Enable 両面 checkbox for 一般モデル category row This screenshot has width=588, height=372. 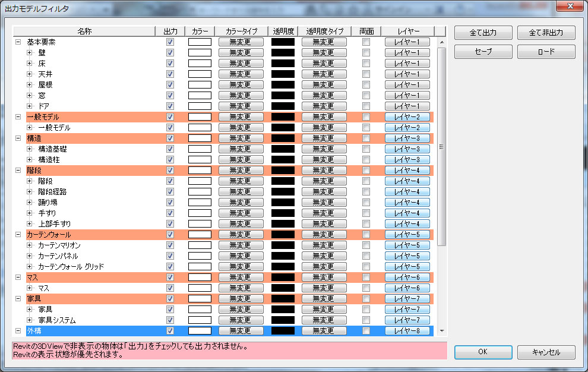366,117
